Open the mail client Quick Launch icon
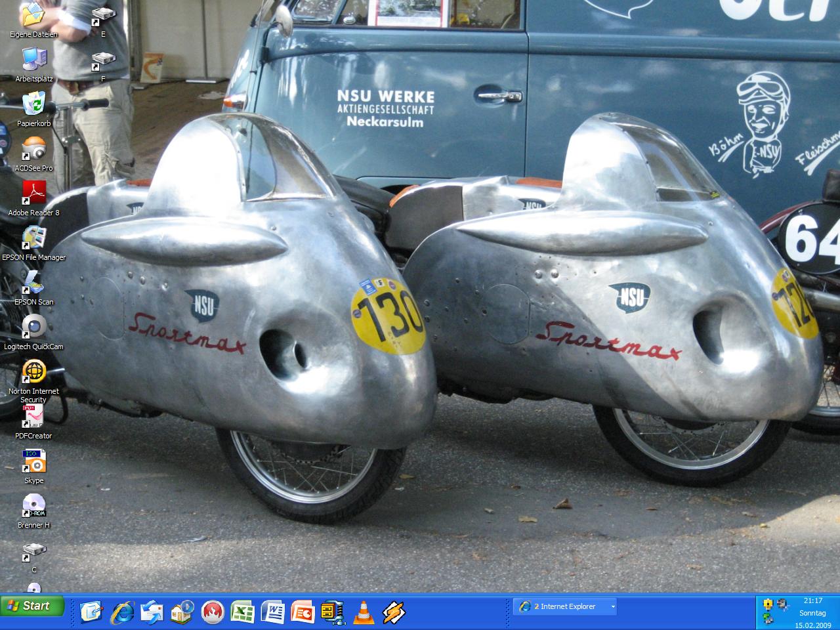This screenshot has width=840, height=630. tap(152, 612)
